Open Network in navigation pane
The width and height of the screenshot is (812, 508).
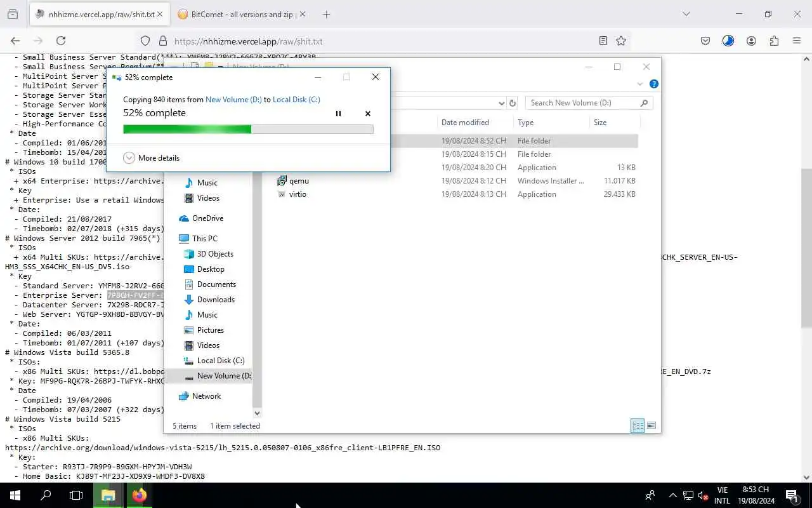coord(206,396)
